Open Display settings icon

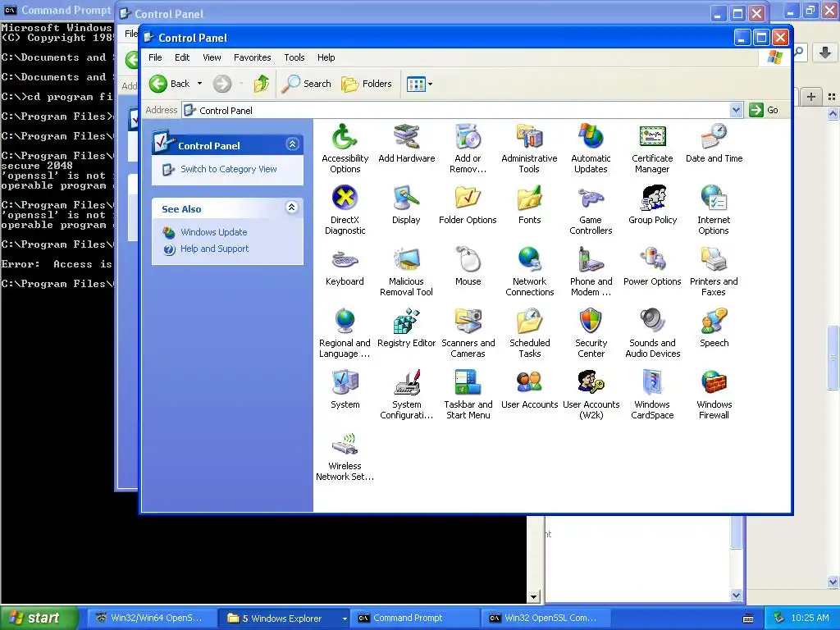(x=406, y=205)
